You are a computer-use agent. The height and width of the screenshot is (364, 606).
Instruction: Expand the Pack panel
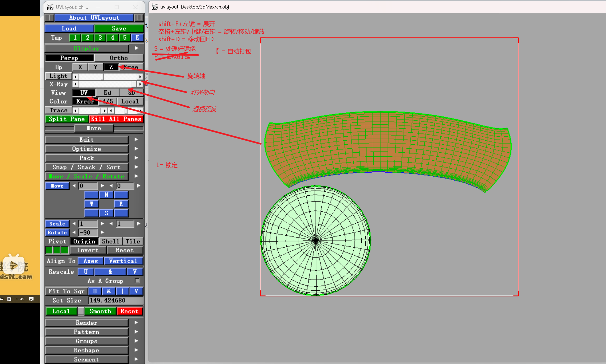pyautogui.click(x=136, y=158)
